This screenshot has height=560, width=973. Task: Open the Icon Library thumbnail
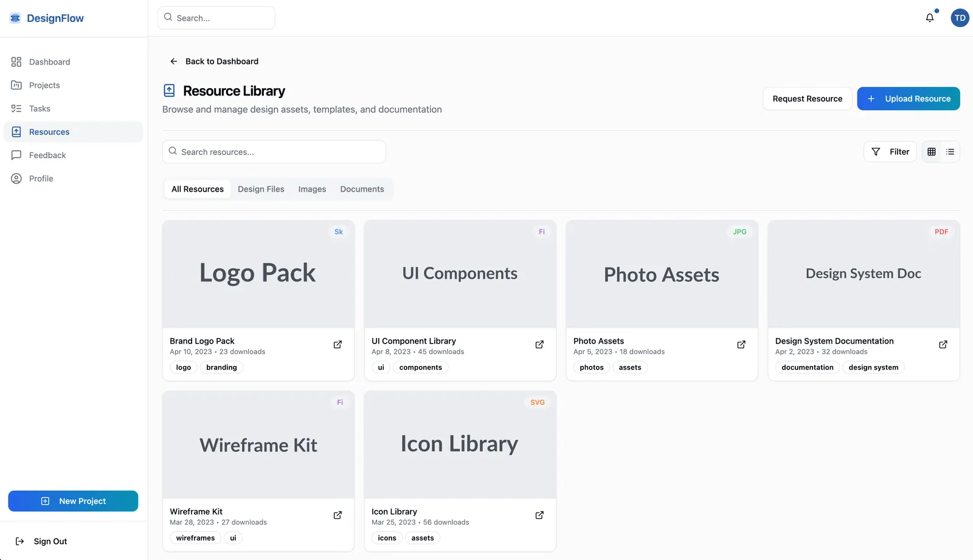tap(460, 445)
